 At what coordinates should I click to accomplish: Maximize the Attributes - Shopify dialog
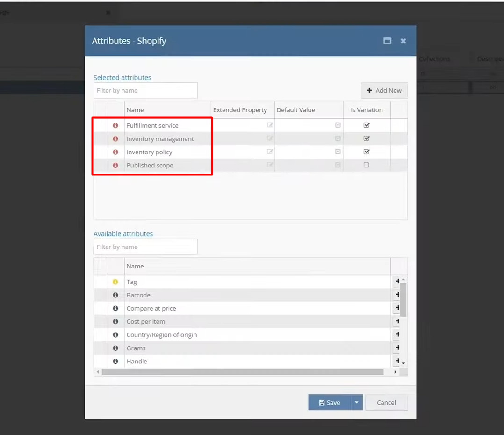tap(387, 41)
